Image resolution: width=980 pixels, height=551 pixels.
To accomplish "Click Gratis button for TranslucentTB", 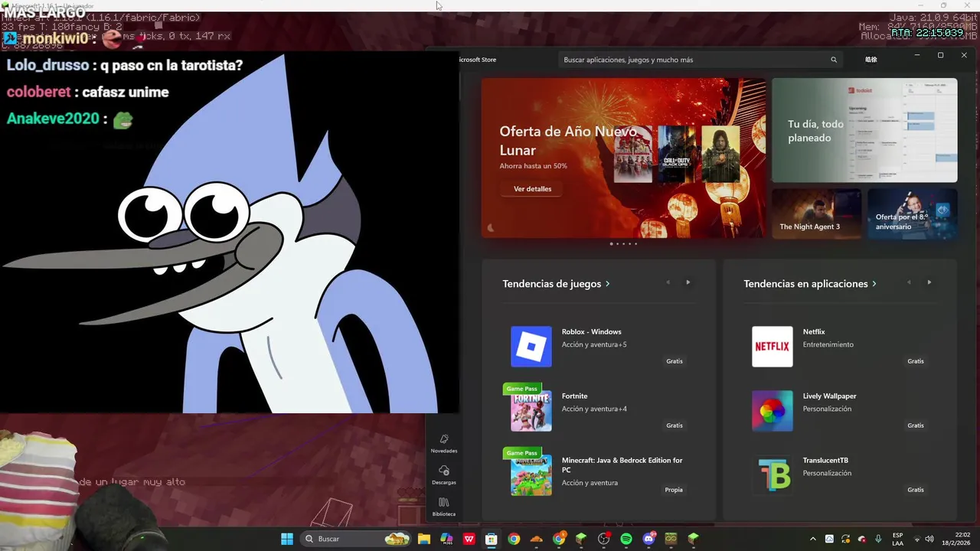I will [916, 490].
